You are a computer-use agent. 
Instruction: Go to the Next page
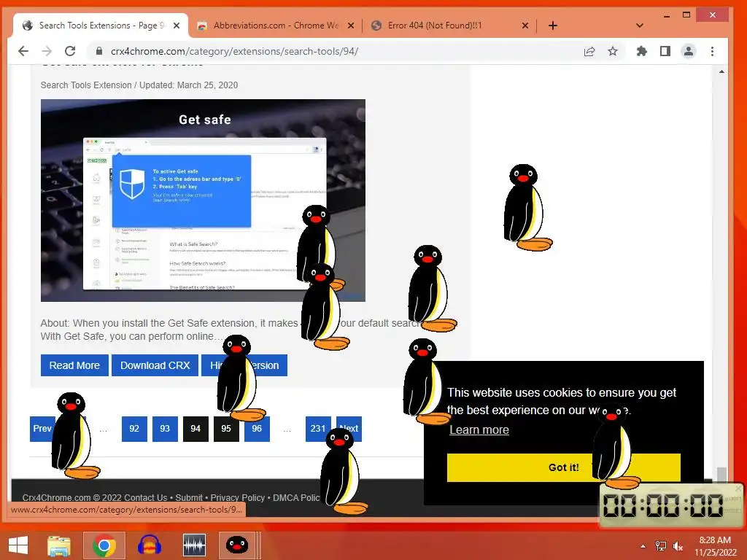tap(349, 429)
